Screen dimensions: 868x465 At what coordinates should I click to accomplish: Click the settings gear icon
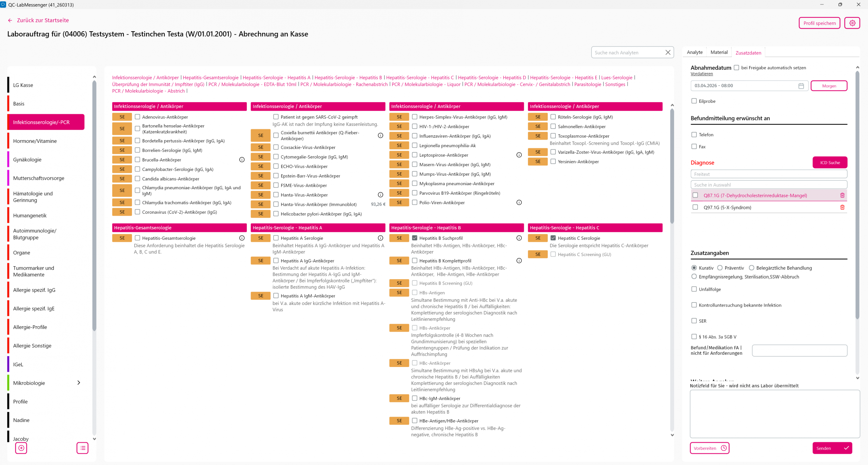point(852,23)
